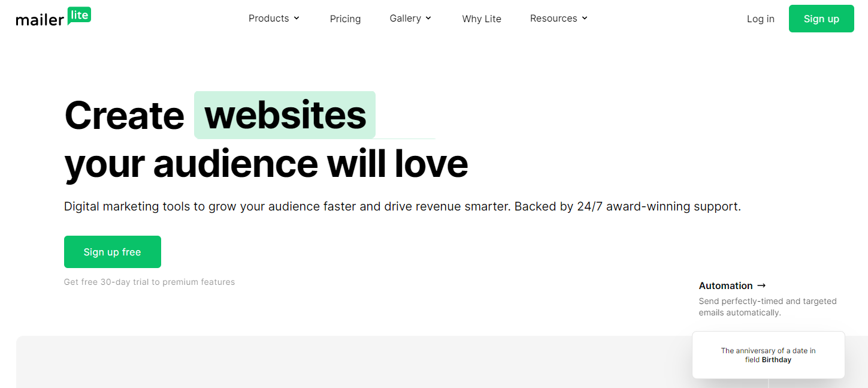Open the Products dropdown menu
The height and width of the screenshot is (388, 868).
pos(274,18)
